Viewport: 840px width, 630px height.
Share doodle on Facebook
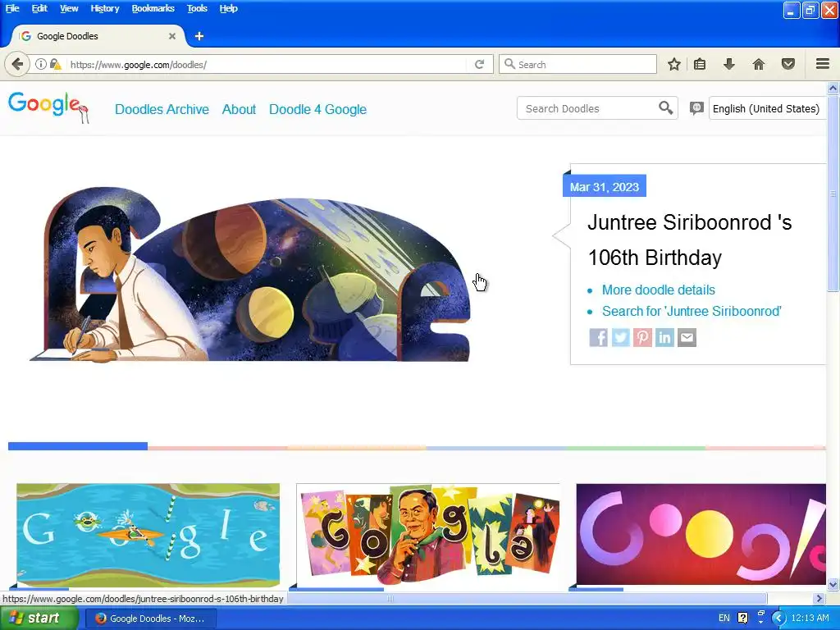click(598, 337)
